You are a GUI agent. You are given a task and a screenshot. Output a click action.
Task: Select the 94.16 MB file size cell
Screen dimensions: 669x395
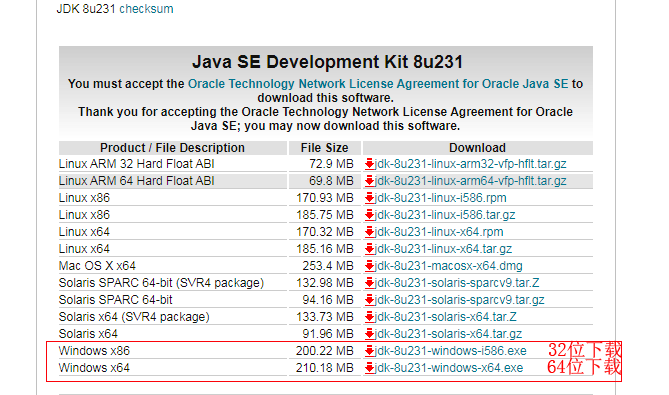(328, 300)
